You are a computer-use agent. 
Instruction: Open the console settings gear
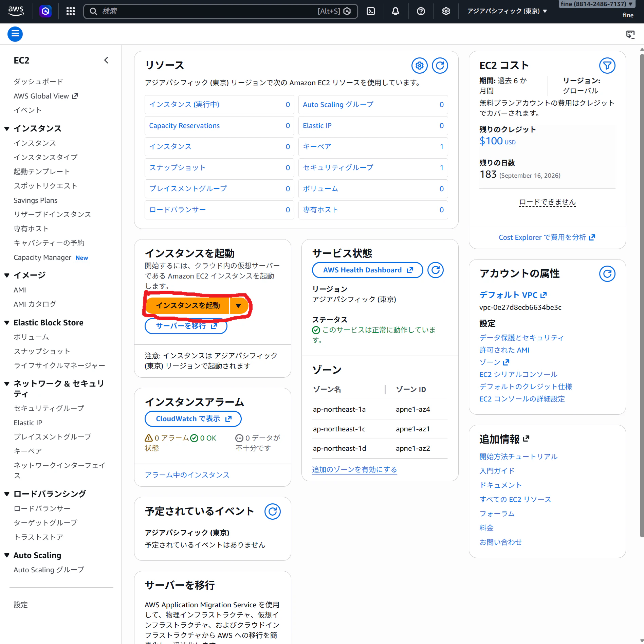[x=446, y=11]
